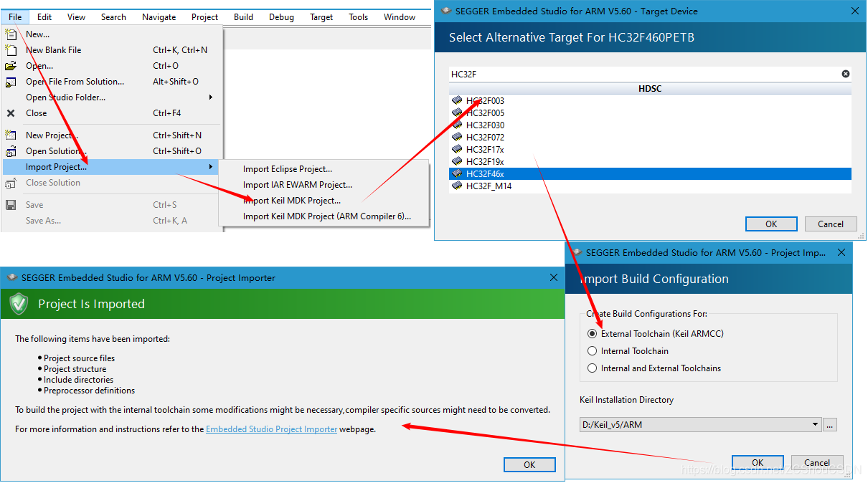Open the Build menu
Image resolution: width=868 pixels, height=483 pixels.
click(243, 16)
